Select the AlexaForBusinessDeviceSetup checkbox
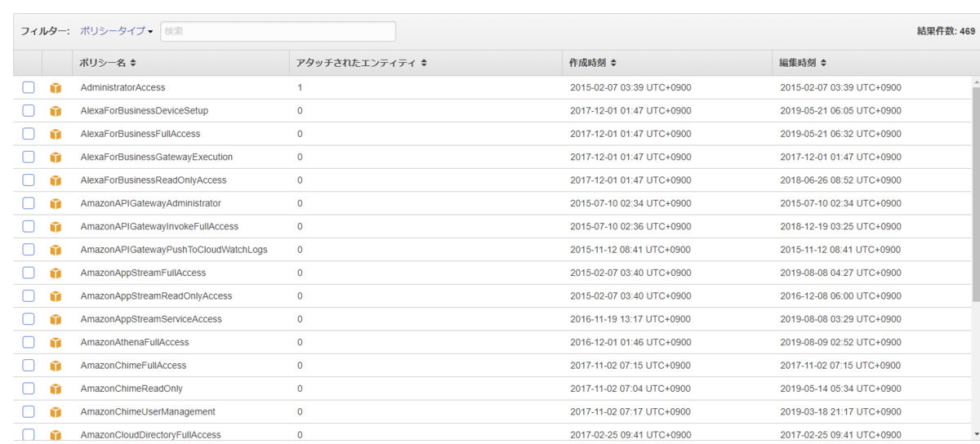This screenshot has height=444, width=980. coord(29,110)
